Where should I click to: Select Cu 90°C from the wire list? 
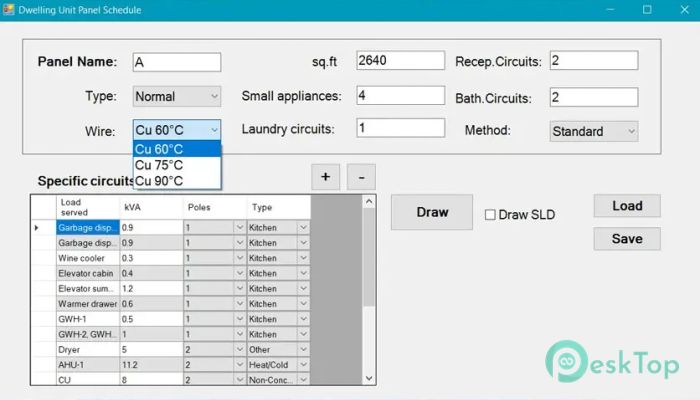coord(177,181)
